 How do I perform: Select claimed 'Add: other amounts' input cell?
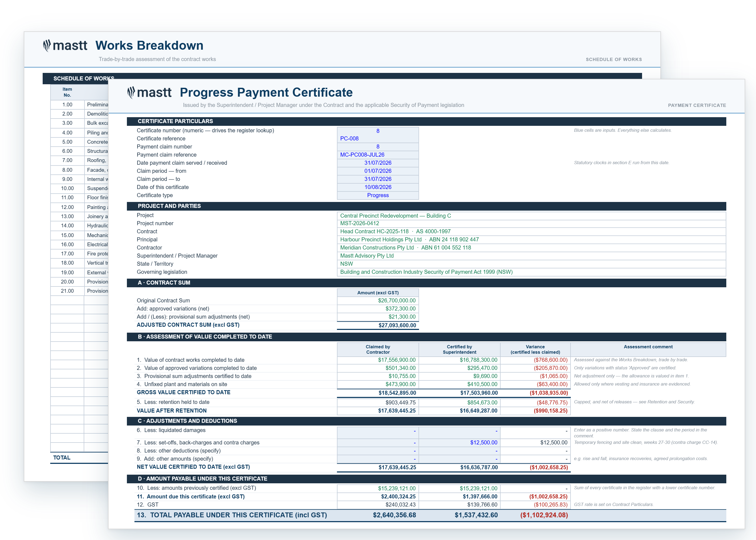pyautogui.click(x=378, y=459)
